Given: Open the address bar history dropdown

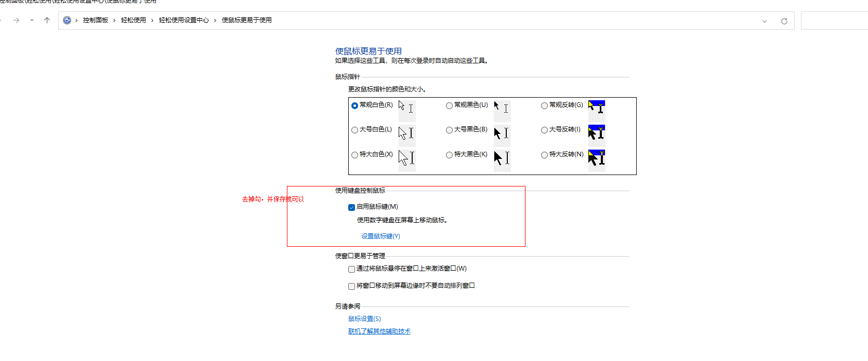Looking at the screenshot, I should pyautogui.click(x=765, y=21).
